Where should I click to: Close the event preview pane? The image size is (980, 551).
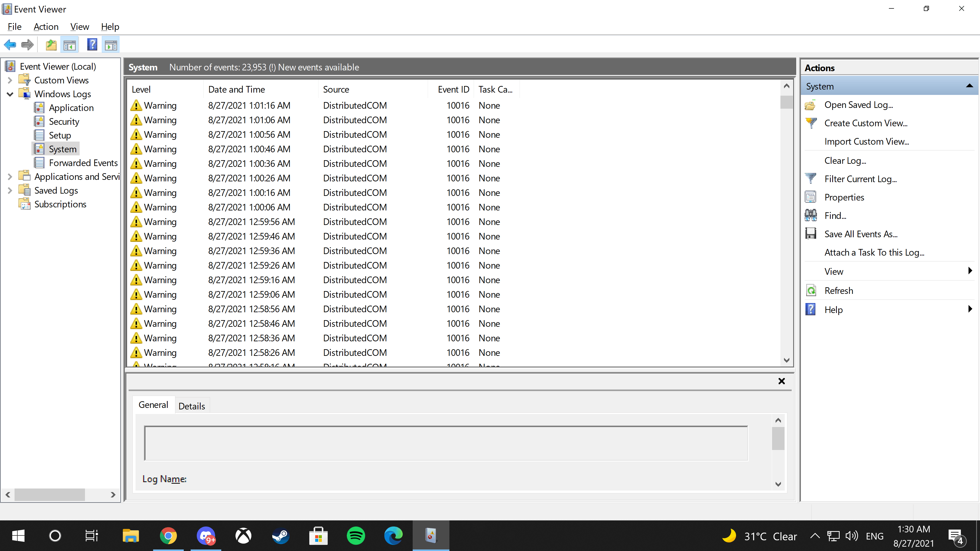[x=781, y=381]
